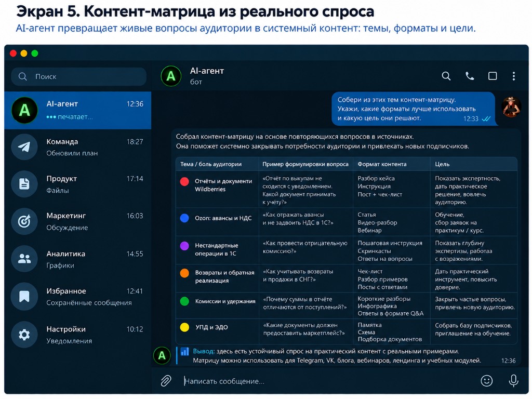This screenshot has height=399, width=532.
Task: Click the 12:36 timestamp on bot message
Action: pyautogui.click(x=508, y=361)
